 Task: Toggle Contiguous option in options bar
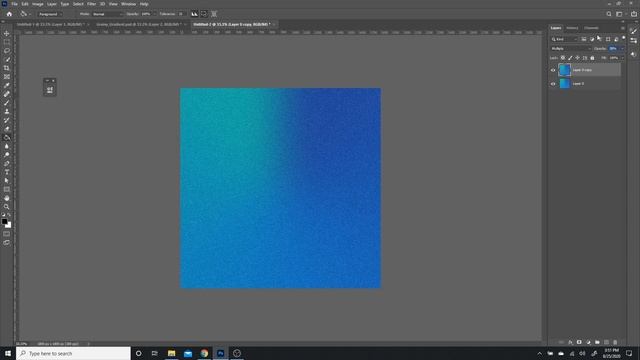(204, 14)
